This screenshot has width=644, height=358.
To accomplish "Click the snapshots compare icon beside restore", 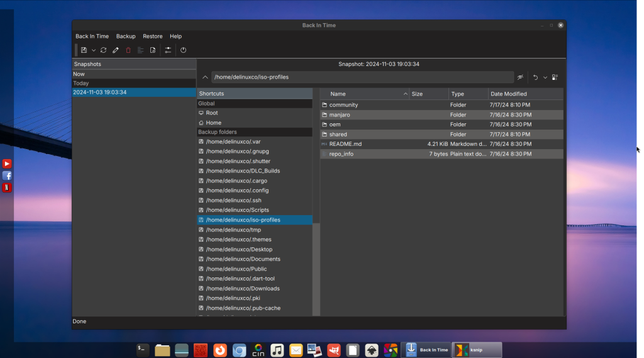I will click(x=555, y=77).
